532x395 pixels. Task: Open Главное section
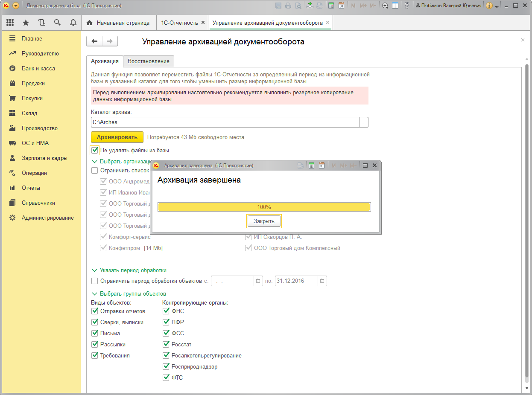32,38
